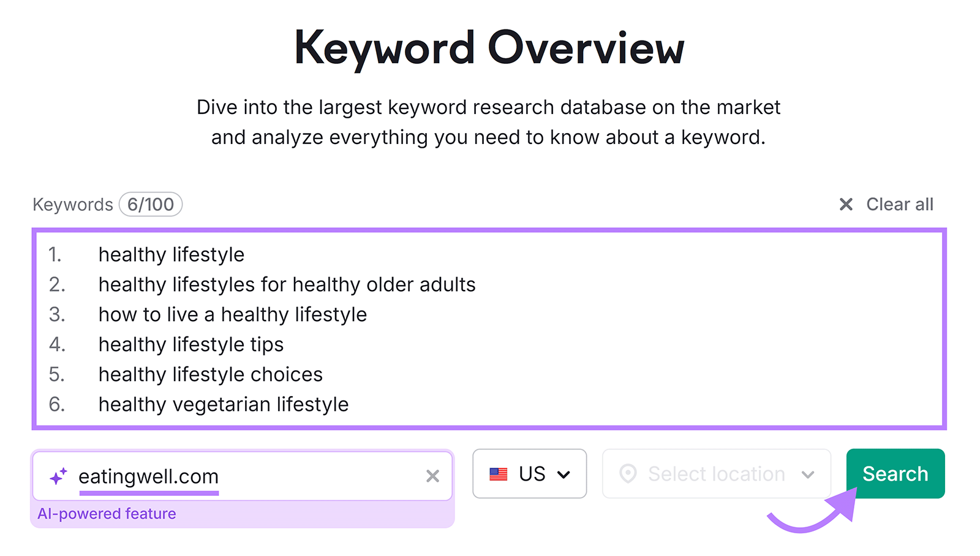Clear the eatingwell.com entry using the X icon

433,476
